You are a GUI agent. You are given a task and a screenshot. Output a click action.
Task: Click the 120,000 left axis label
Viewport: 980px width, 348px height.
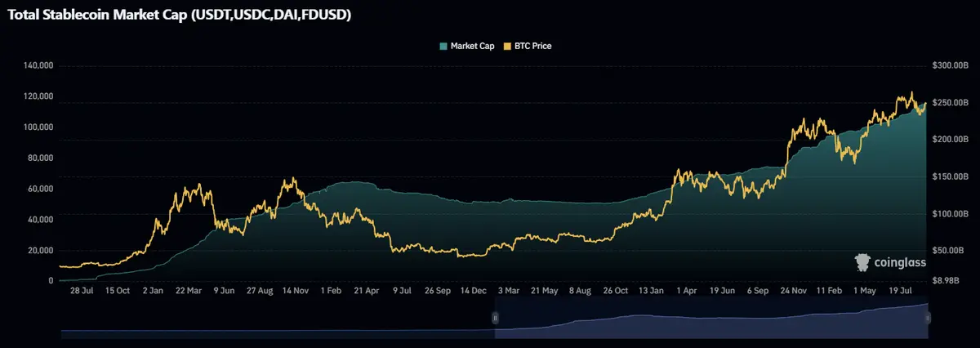pos(39,96)
